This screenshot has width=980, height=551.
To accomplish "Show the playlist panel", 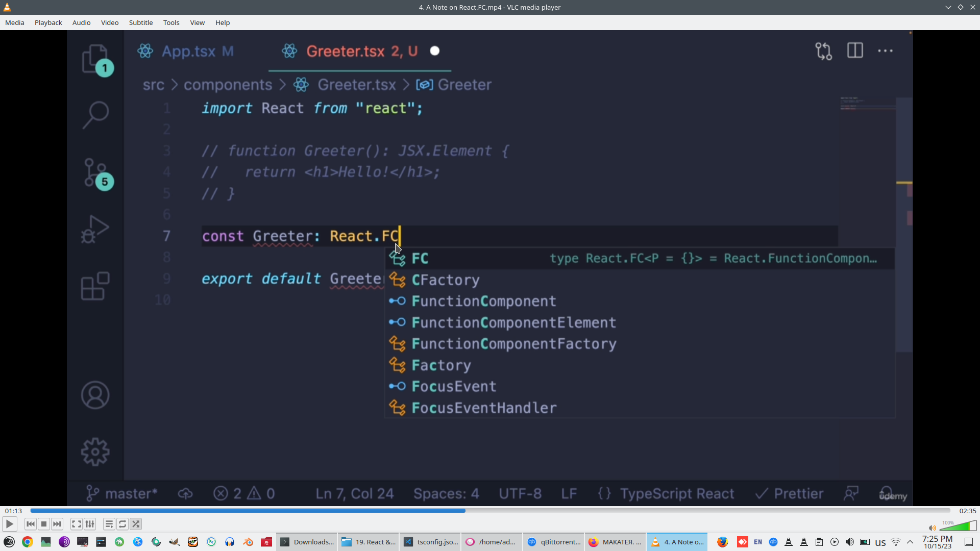I will pos(109,524).
